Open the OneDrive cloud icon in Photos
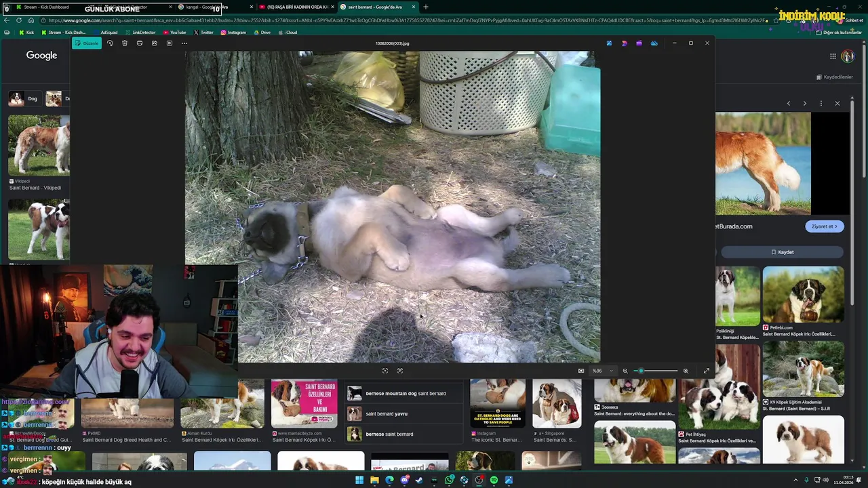This screenshot has height=488, width=868. pyautogui.click(x=654, y=43)
